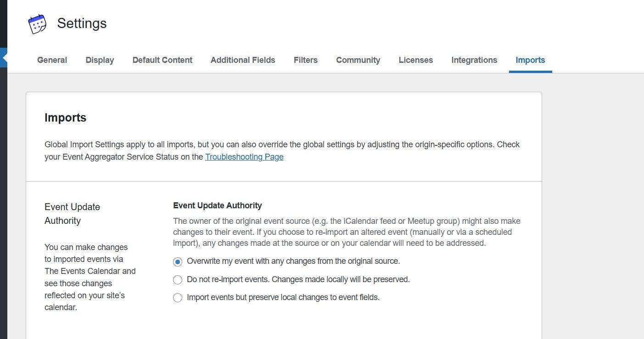Click The Events Calendar logo icon

click(x=37, y=24)
